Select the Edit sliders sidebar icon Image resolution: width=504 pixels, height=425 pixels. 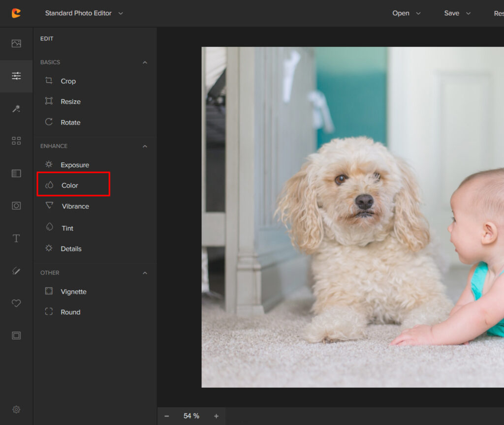[16, 76]
